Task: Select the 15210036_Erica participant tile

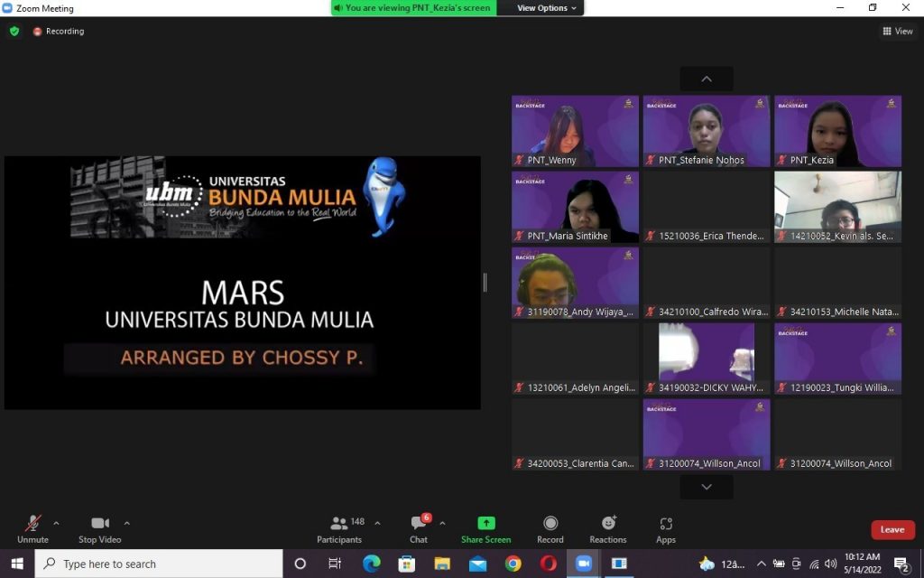Action: [x=707, y=207]
